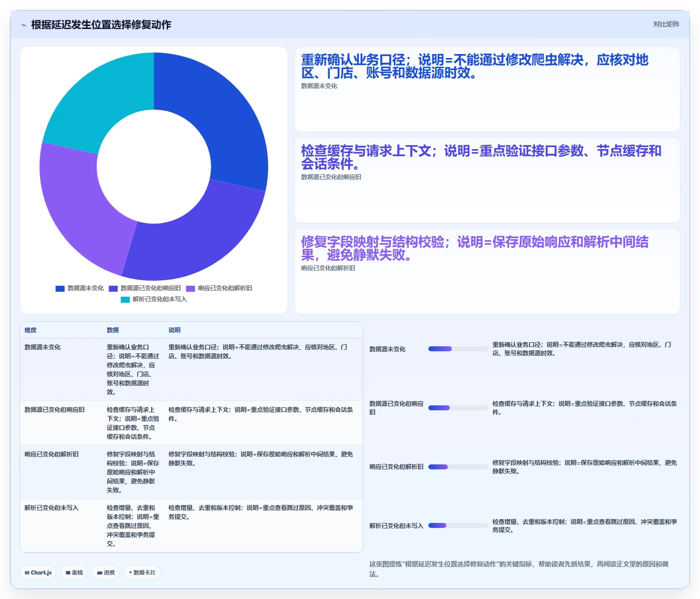Click progress bar for 响应已变化但解析旧

[458, 467]
